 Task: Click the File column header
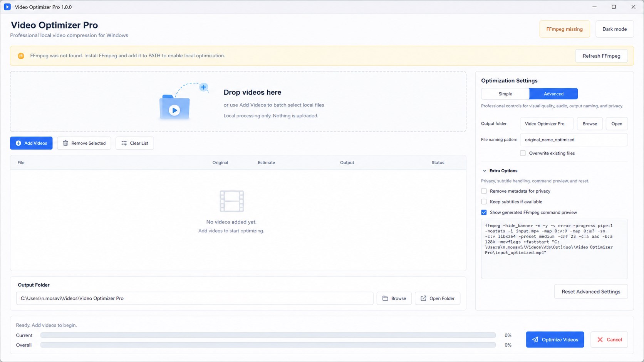click(21, 163)
